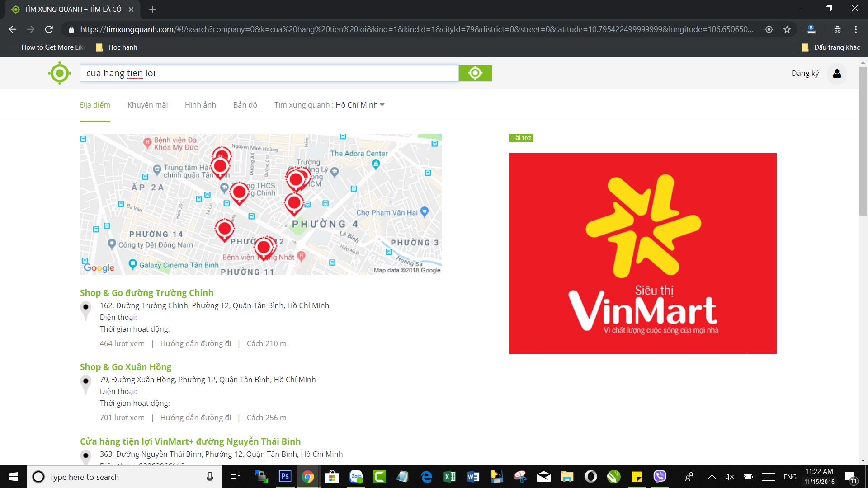This screenshot has width=868, height=488.
Task: Switch to the Bản đồ tab
Action: (x=245, y=105)
